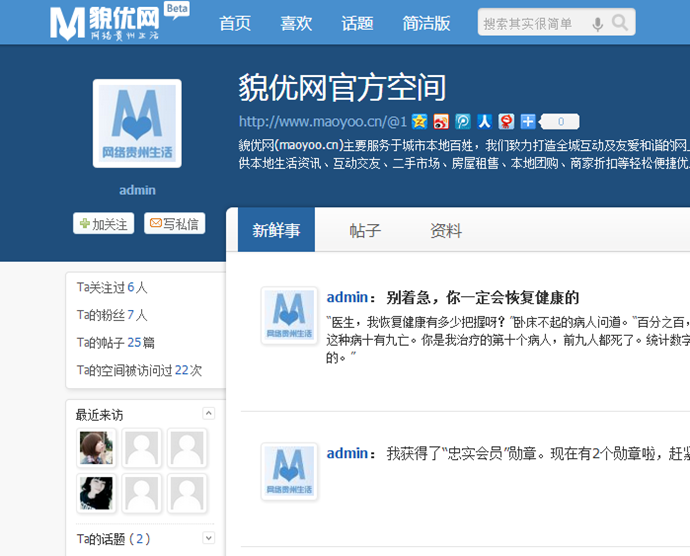The height and width of the screenshot is (556, 690).
Task: Share to Tencent Pengyou icon
Action: click(x=462, y=122)
